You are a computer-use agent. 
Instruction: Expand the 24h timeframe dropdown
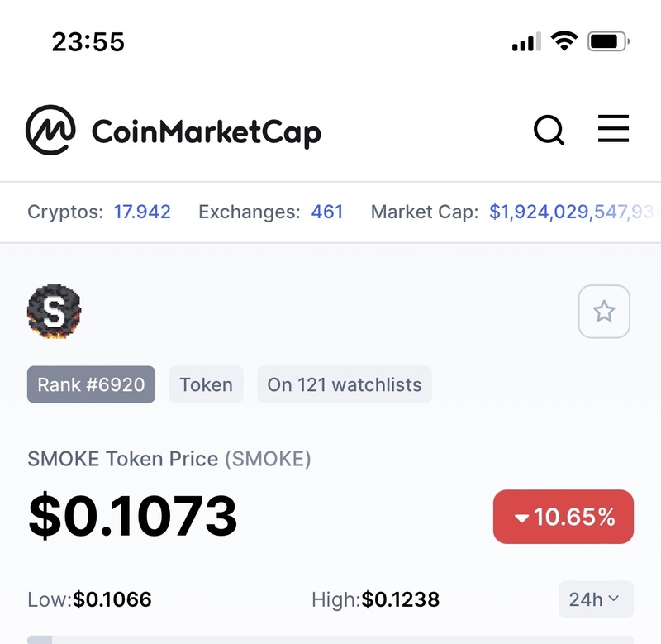[x=595, y=599]
